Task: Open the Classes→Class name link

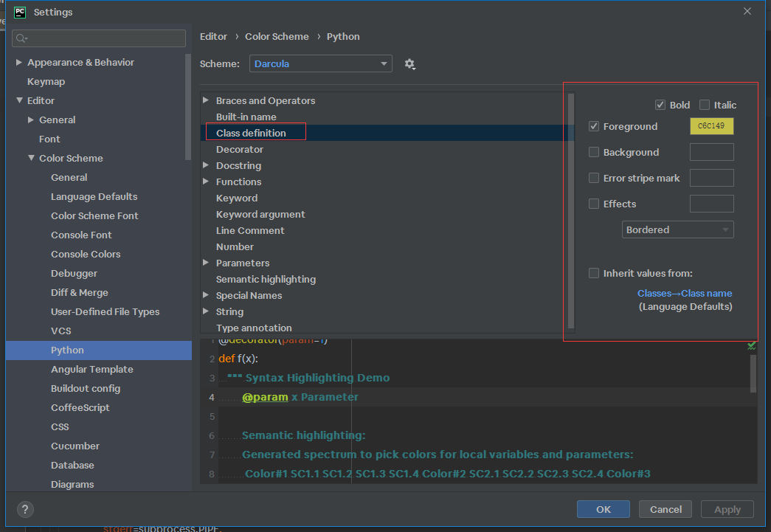Action: click(685, 293)
